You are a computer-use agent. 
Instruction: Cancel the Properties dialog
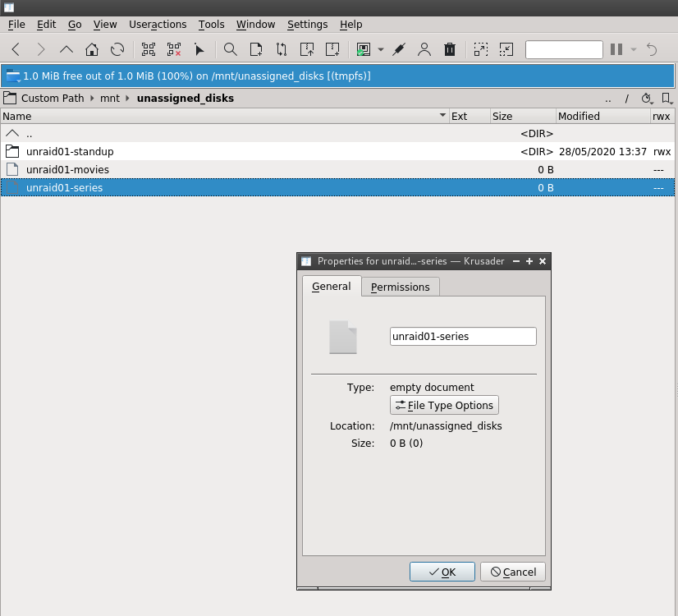click(513, 572)
